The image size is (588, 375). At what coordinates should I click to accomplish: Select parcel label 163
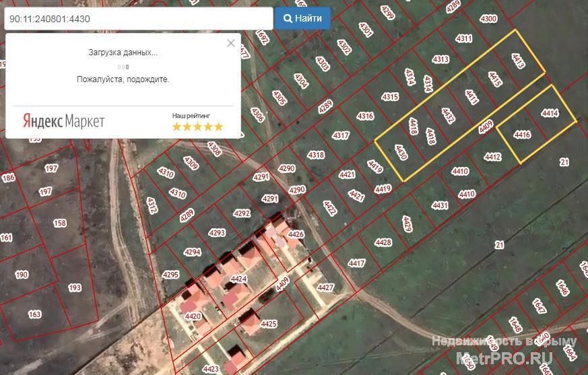tap(34, 314)
